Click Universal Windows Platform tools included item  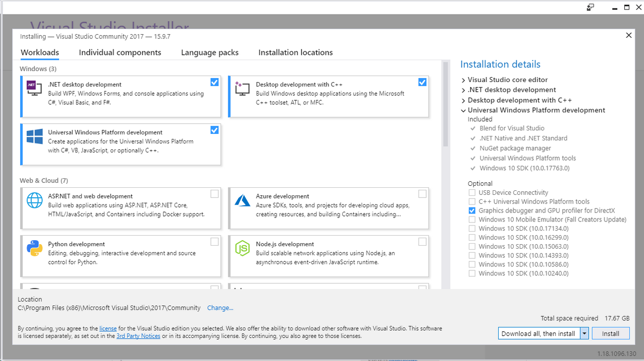tap(528, 158)
